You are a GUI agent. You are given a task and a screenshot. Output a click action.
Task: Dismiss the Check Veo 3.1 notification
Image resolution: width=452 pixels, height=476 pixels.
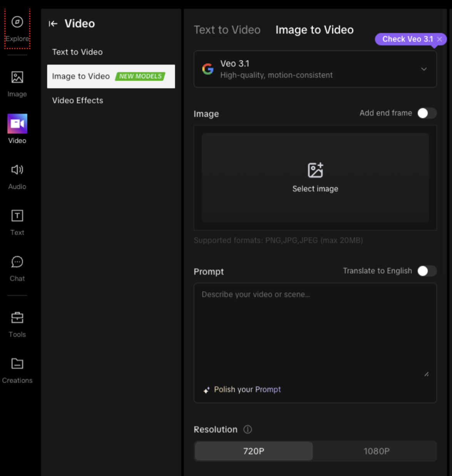[439, 39]
